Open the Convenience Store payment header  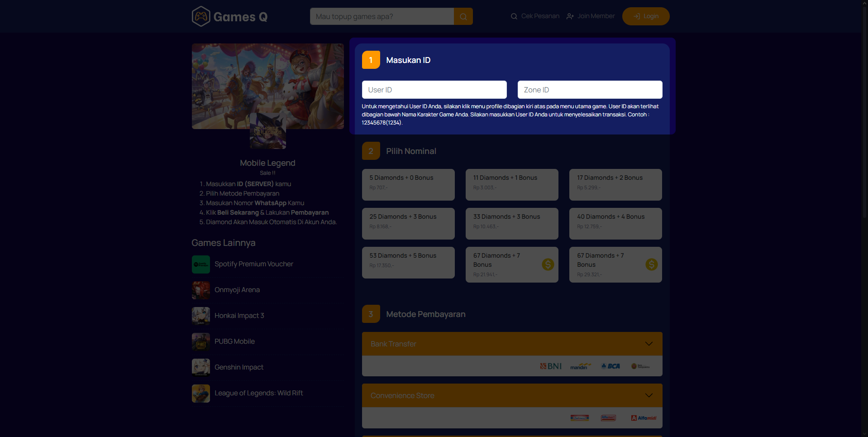pyautogui.click(x=512, y=395)
